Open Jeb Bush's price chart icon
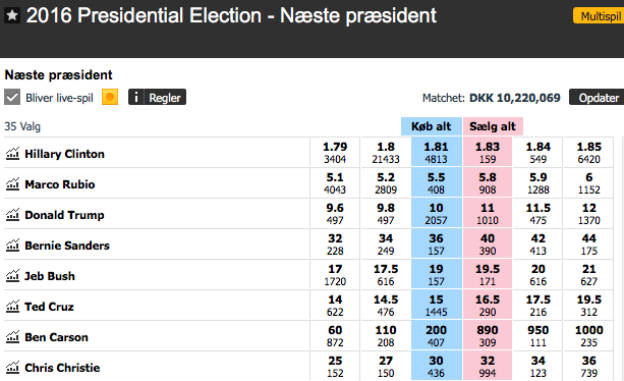This screenshot has width=624, height=381. tap(12, 275)
